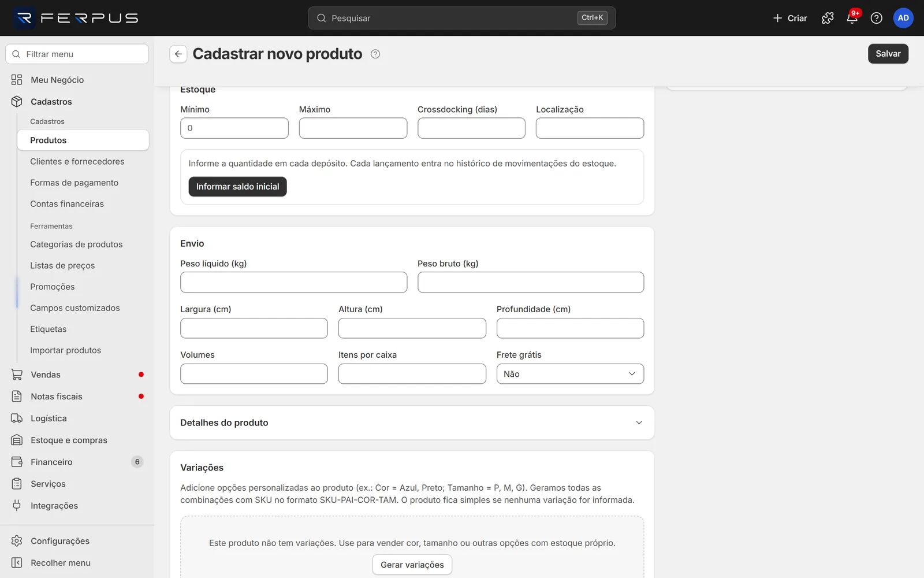This screenshot has height=578, width=924.
Task: Open Importar produtos
Action: click(83, 350)
